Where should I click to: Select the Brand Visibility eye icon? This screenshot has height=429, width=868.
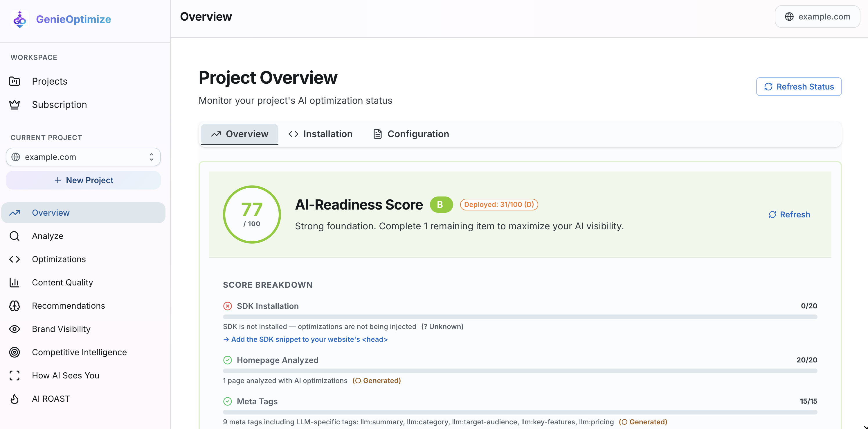click(14, 329)
